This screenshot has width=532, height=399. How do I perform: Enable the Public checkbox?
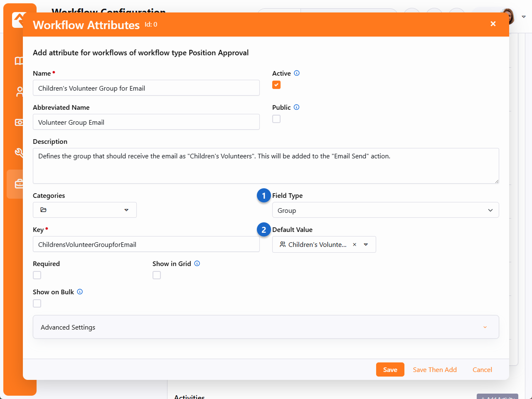[x=276, y=119]
